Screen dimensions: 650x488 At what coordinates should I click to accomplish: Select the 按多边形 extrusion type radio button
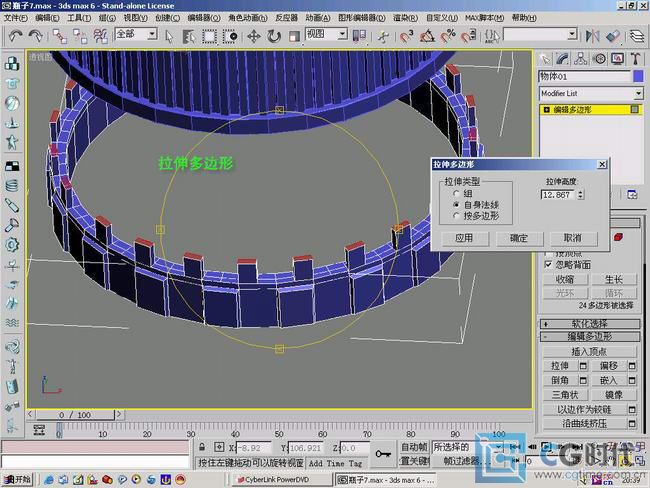click(x=456, y=216)
